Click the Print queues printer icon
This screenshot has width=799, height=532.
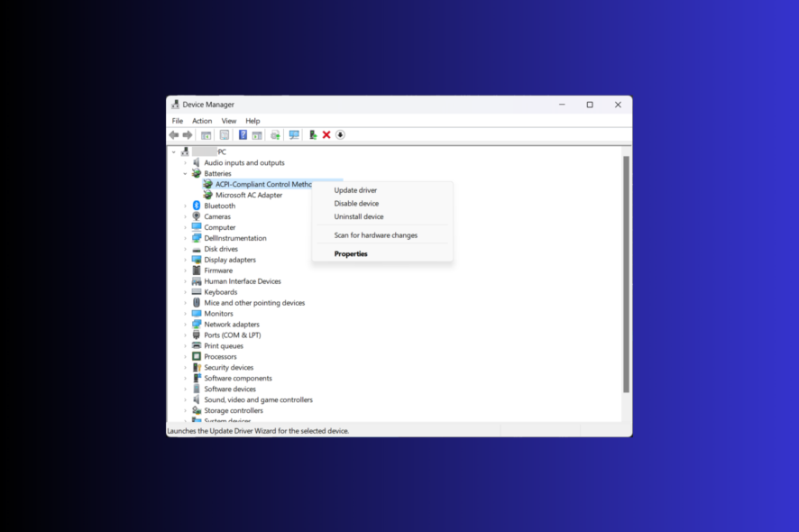197,345
